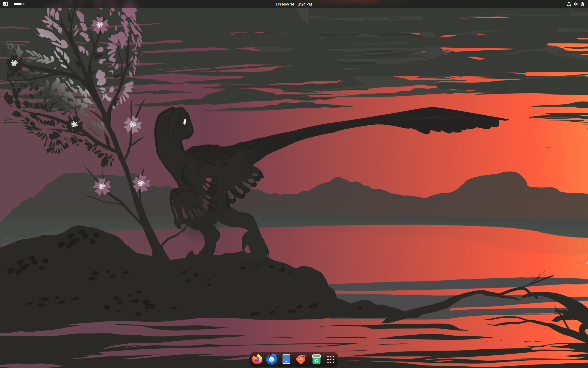
Task: Launch Firefox from the dock
Action: point(257,359)
